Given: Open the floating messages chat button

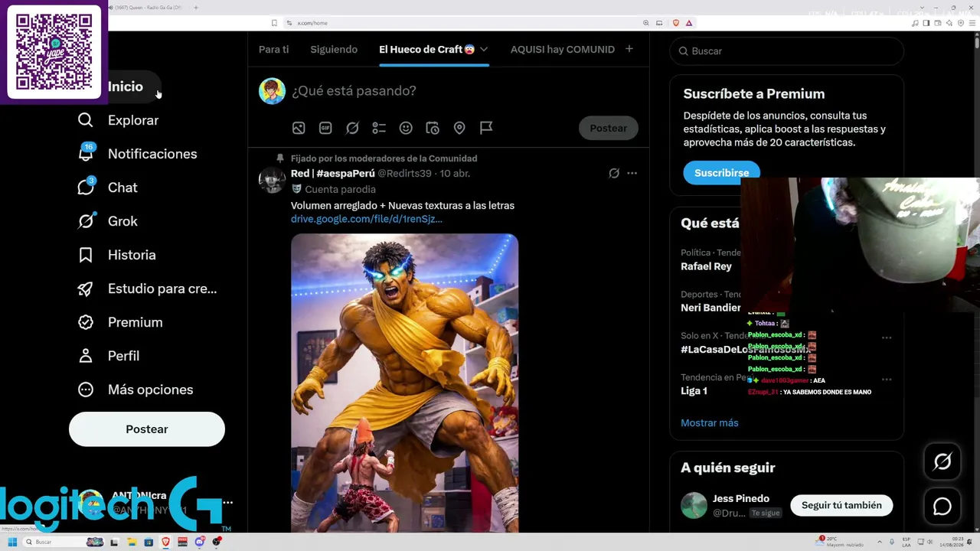Looking at the screenshot, I should coord(942,507).
